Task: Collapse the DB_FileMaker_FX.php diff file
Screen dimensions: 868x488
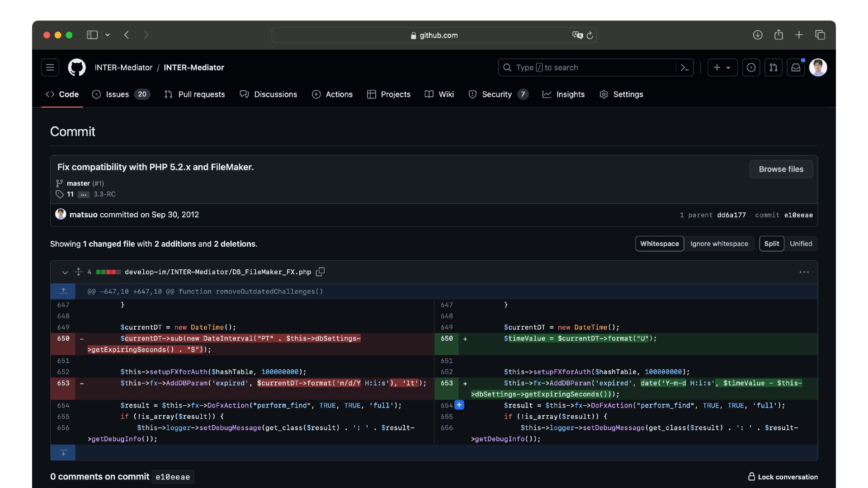Action: point(65,272)
